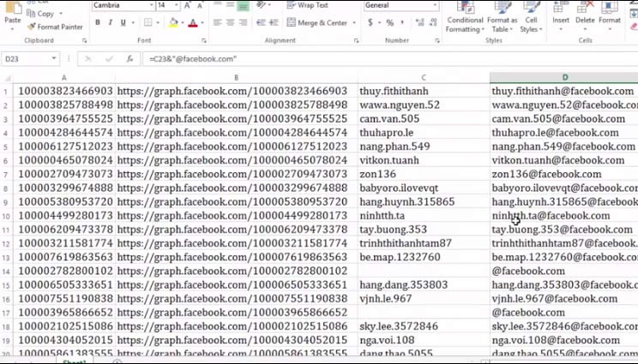The width and height of the screenshot is (638, 364).
Task: Align text right in the cell
Action: [244, 23]
